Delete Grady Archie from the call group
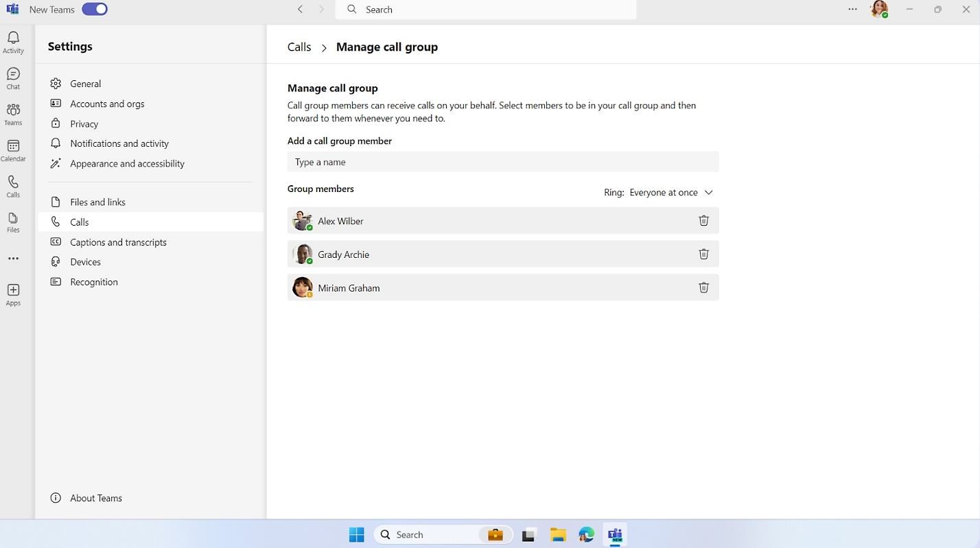Image resolution: width=980 pixels, height=548 pixels. click(x=703, y=254)
